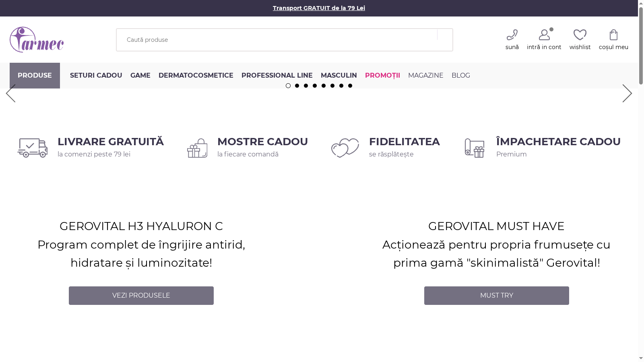This screenshot has height=362, width=644.
Task: Click the ÎMPACHETARE CADOU heading
Action: 558,142
